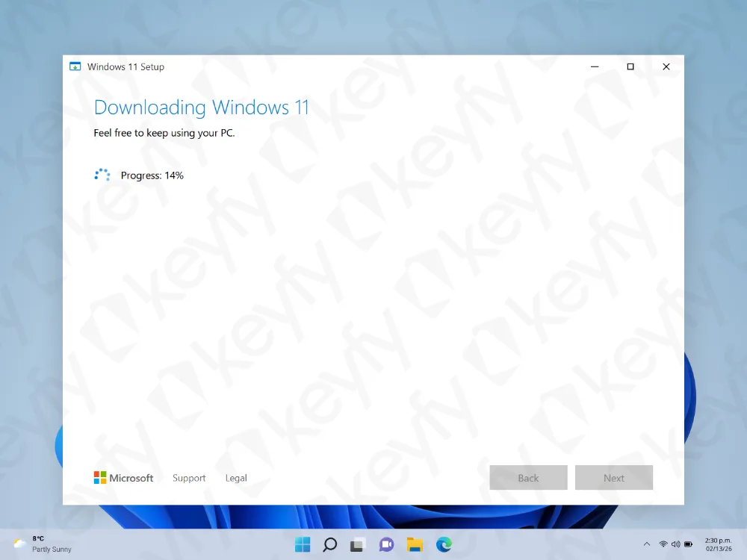The width and height of the screenshot is (747, 560).
Task: Open the Start menu
Action: point(303,544)
